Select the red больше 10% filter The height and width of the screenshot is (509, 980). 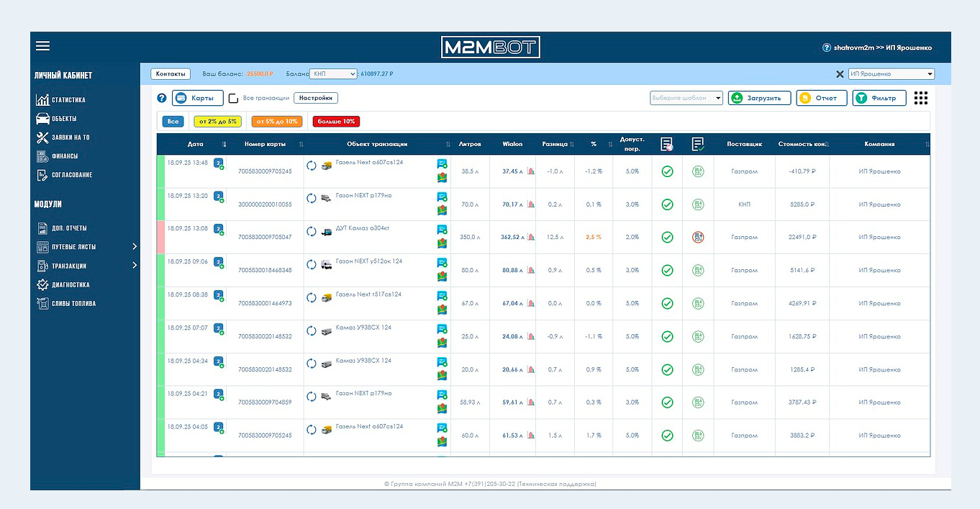pyautogui.click(x=336, y=122)
